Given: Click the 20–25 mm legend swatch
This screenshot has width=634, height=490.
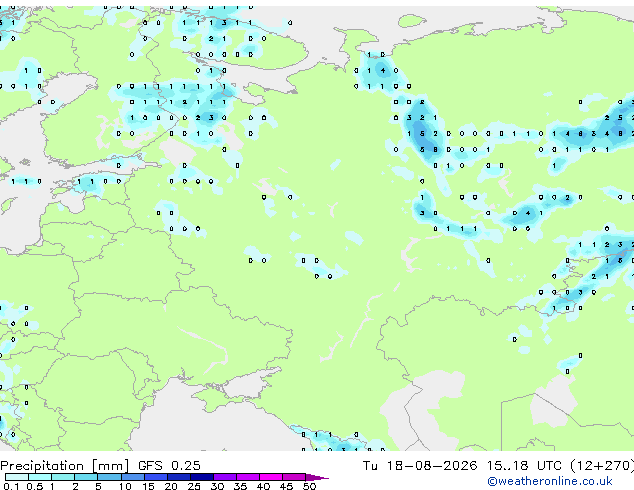Looking at the screenshot, I should coord(178,477).
